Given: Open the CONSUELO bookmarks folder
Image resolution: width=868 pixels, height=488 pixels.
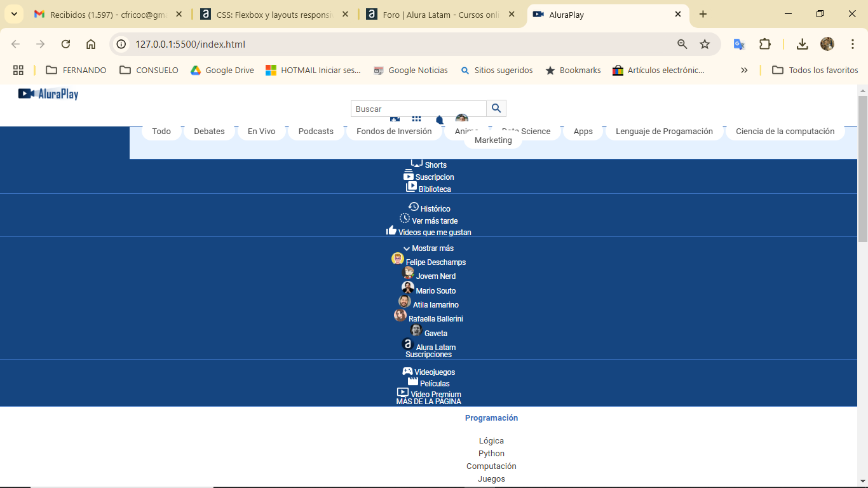Looking at the screenshot, I should [x=149, y=70].
